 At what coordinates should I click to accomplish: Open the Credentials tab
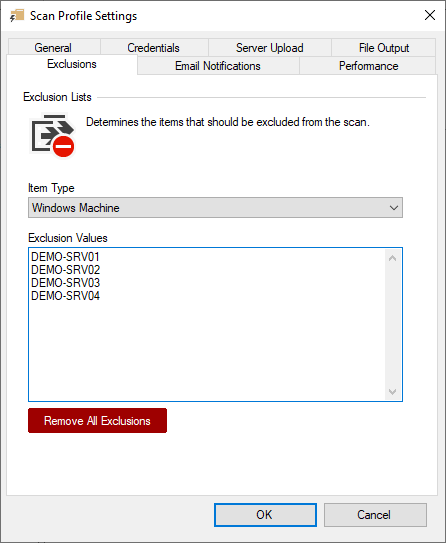(153, 47)
